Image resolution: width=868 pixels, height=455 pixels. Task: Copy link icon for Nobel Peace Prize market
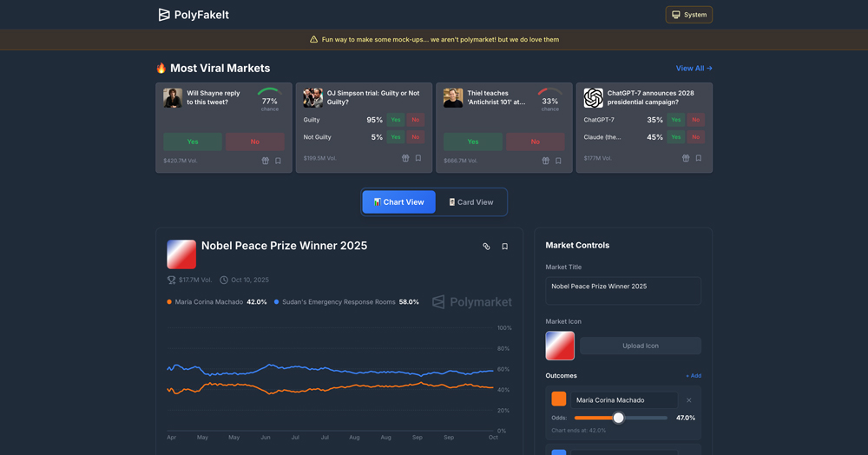[x=486, y=247]
